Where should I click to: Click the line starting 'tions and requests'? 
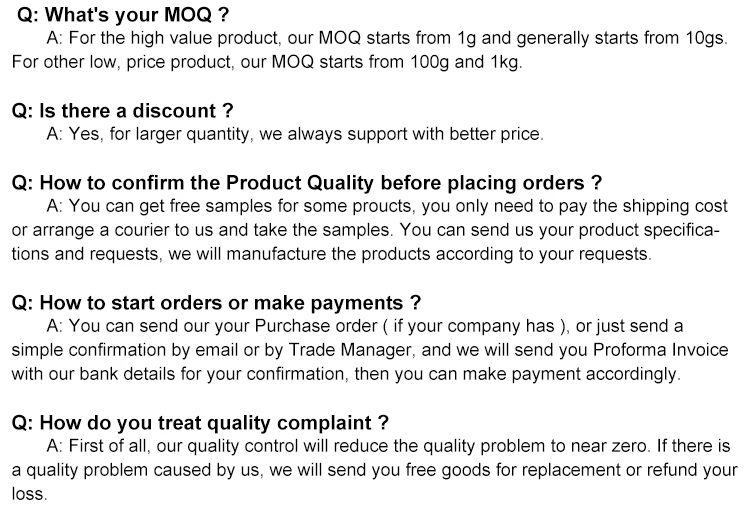click(331, 254)
